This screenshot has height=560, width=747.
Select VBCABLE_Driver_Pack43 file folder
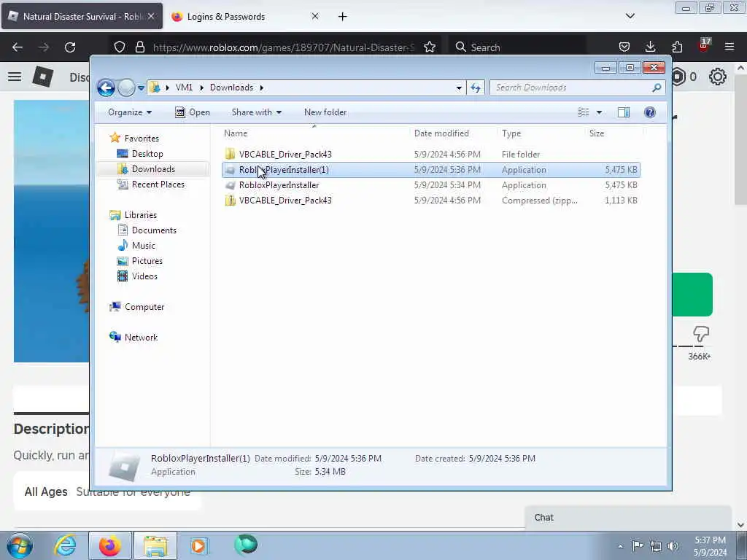click(430, 155)
